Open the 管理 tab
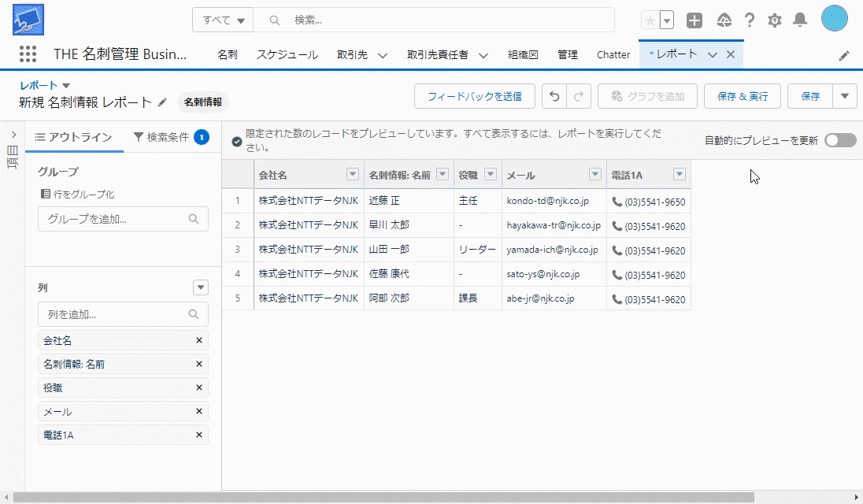The image size is (863, 504). pyautogui.click(x=568, y=54)
